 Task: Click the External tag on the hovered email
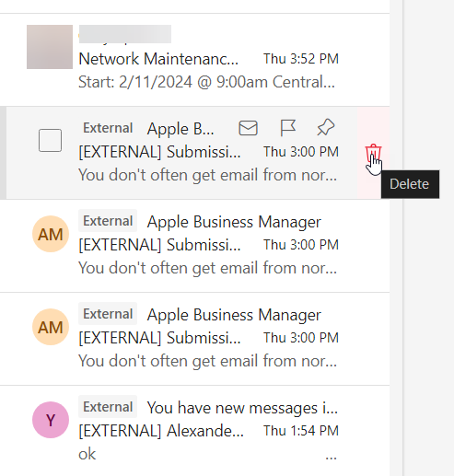[108, 128]
